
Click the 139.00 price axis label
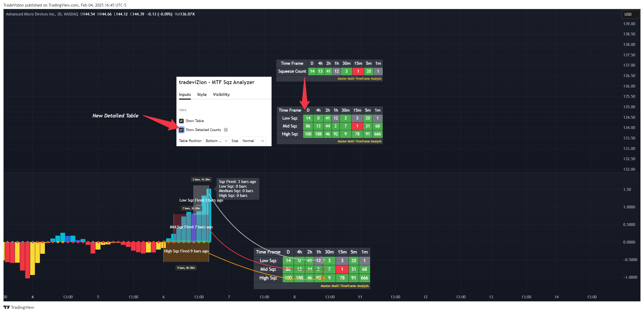pos(629,24)
